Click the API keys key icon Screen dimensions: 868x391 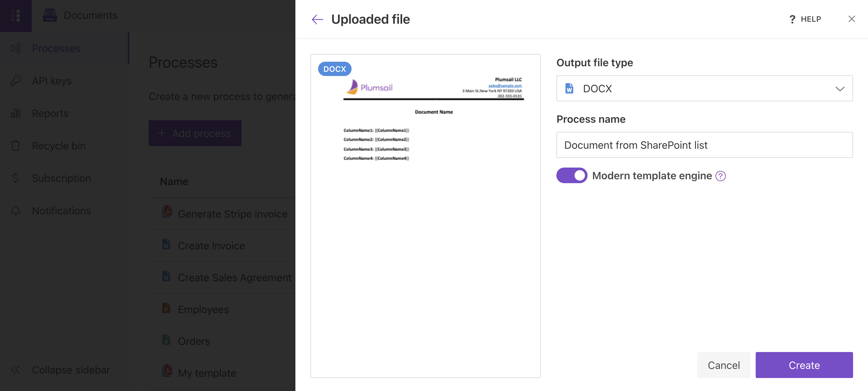pyautogui.click(x=16, y=81)
